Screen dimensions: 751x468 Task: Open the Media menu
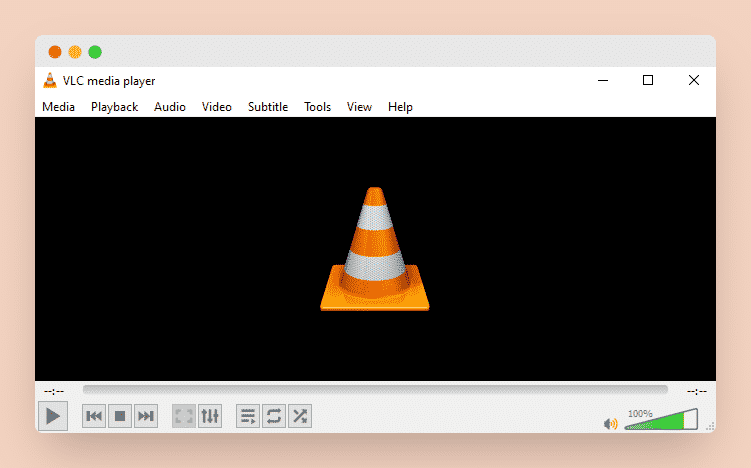click(58, 107)
